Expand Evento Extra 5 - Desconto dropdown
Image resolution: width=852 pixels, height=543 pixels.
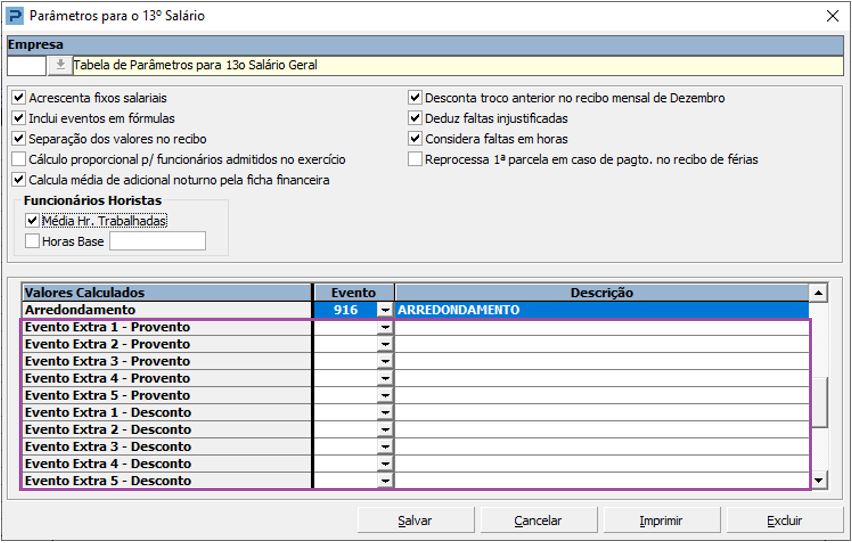[x=385, y=481]
